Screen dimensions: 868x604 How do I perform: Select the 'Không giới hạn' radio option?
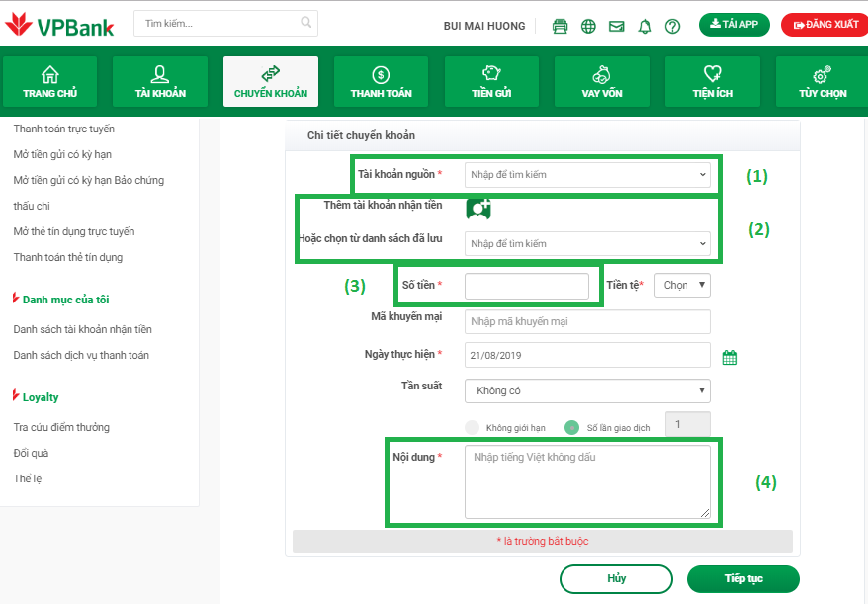coord(472,428)
